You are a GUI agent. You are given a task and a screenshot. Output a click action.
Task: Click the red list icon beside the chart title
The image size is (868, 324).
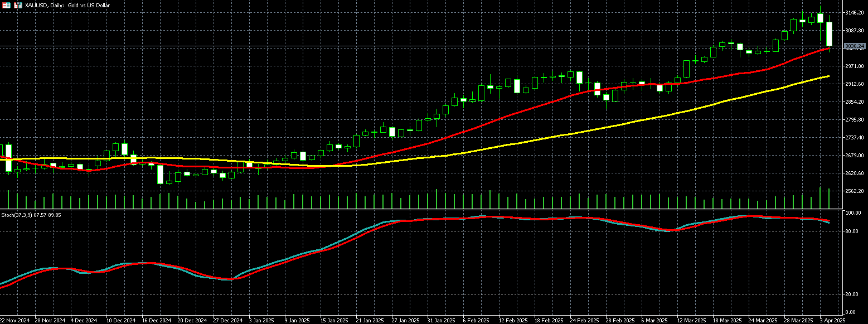click(6, 5)
